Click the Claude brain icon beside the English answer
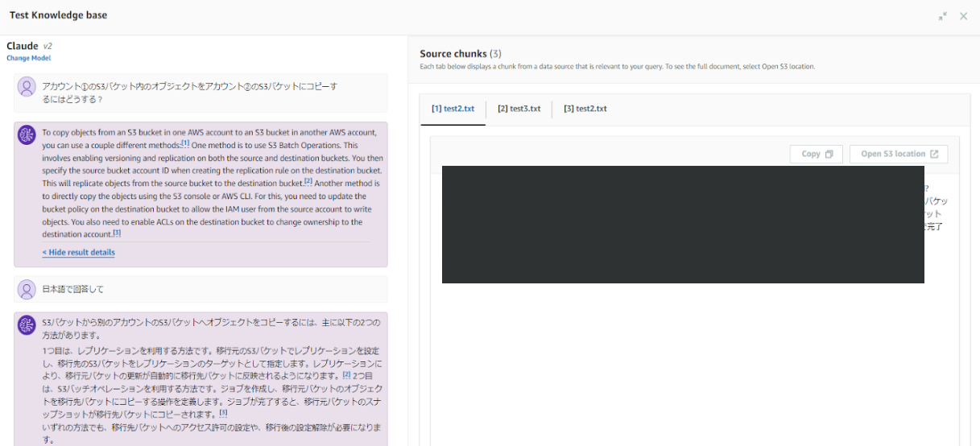Image resolution: width=980 pixels, height=446 pixels. coord(27,135)
